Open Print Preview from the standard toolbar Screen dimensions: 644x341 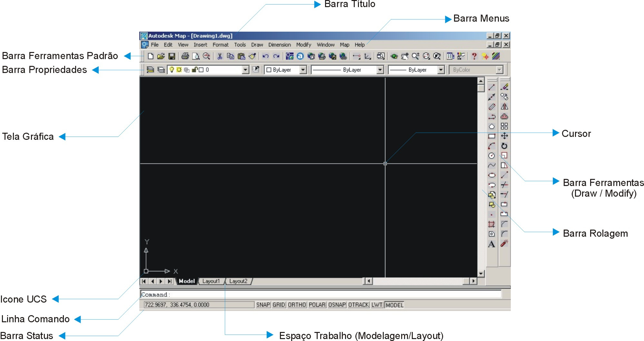tap(196, 56)
